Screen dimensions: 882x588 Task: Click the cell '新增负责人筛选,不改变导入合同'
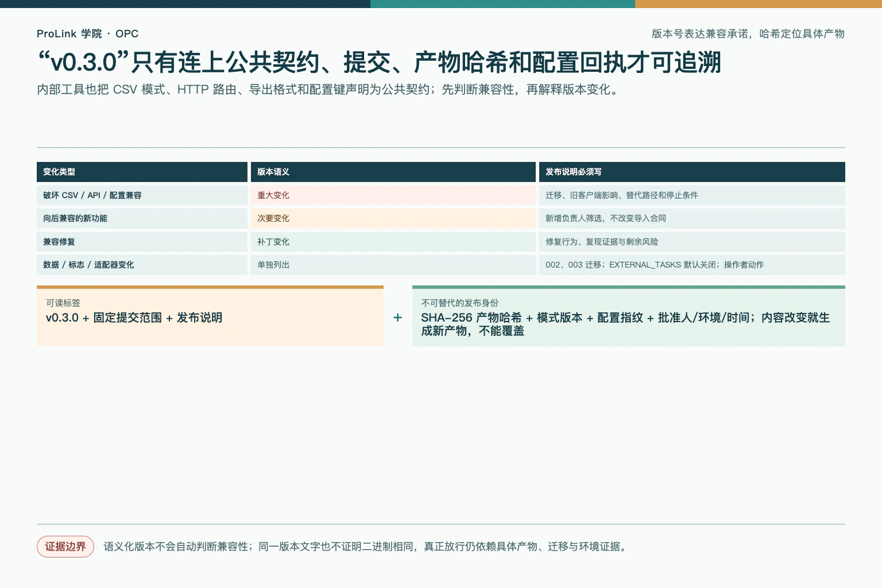tap(692, 218)
